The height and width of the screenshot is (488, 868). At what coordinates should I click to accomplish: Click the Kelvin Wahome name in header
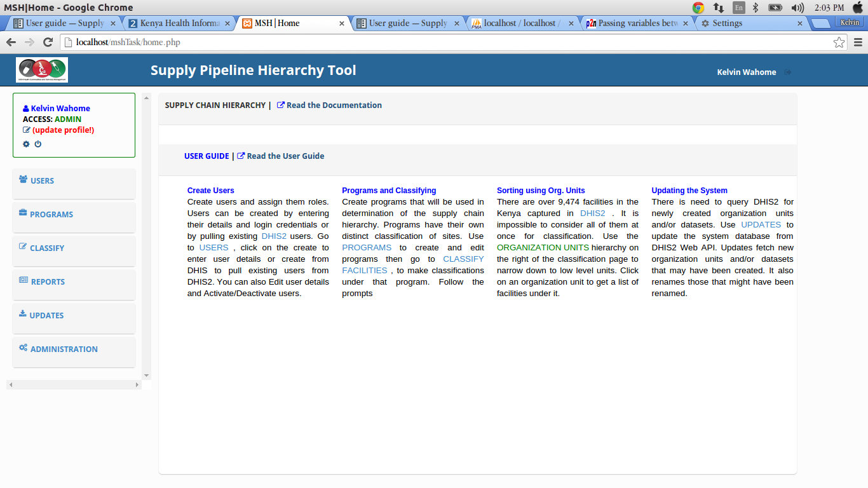pos(747,72)
